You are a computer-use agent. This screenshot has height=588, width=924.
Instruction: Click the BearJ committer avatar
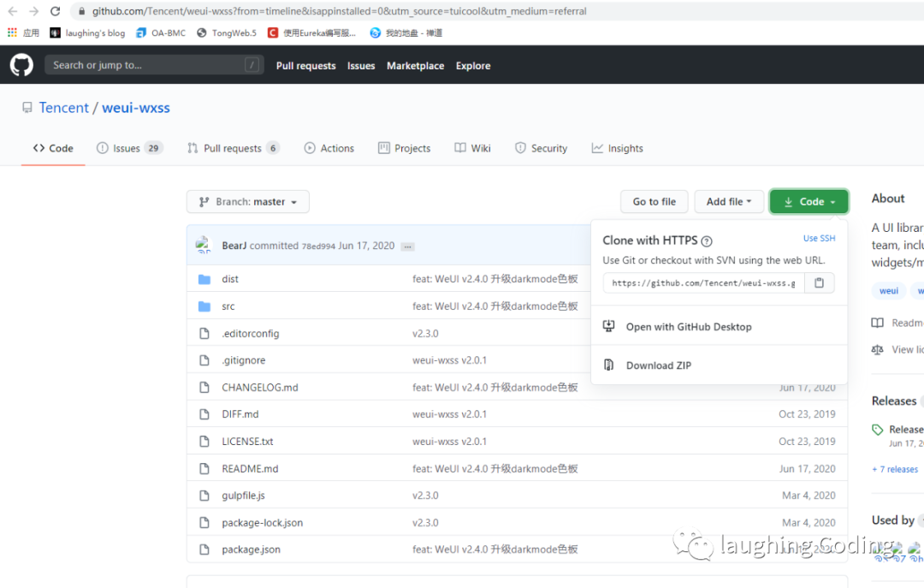tap(204, 245)
